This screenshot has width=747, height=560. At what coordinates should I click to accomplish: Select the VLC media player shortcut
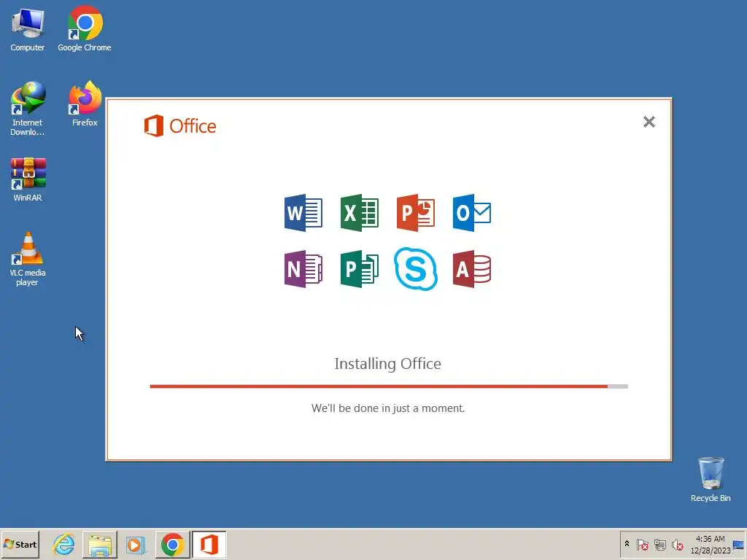[27, 259]
